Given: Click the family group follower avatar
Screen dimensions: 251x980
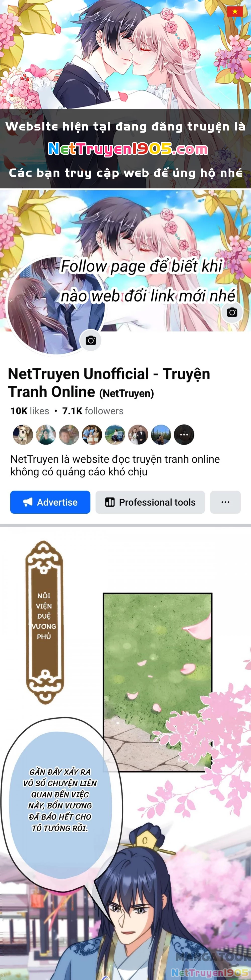Looking at the screenshot, I should pos(92,434).
